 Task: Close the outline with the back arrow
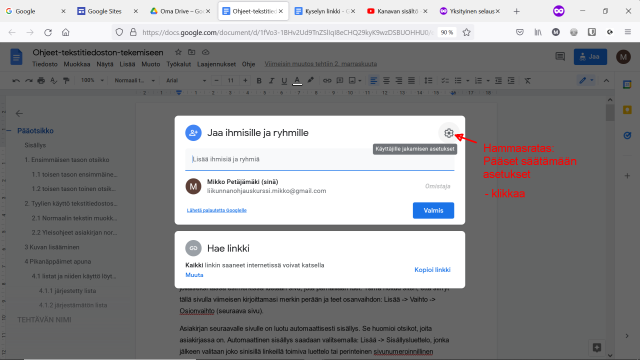(19, 113)
